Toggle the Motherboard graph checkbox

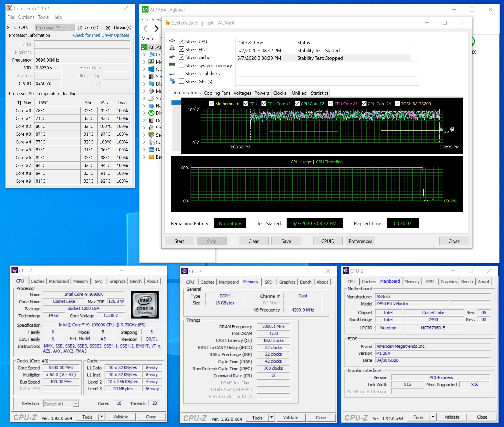(x=212, y=103)
